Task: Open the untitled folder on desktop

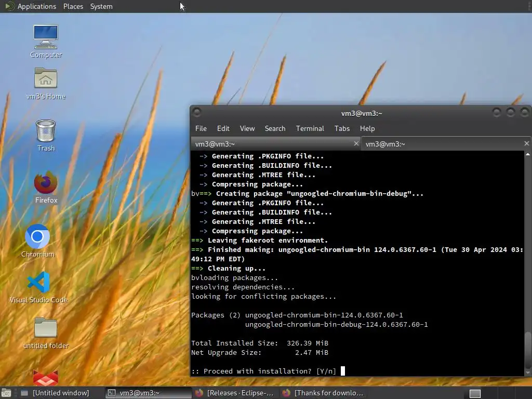Action: 46,333
